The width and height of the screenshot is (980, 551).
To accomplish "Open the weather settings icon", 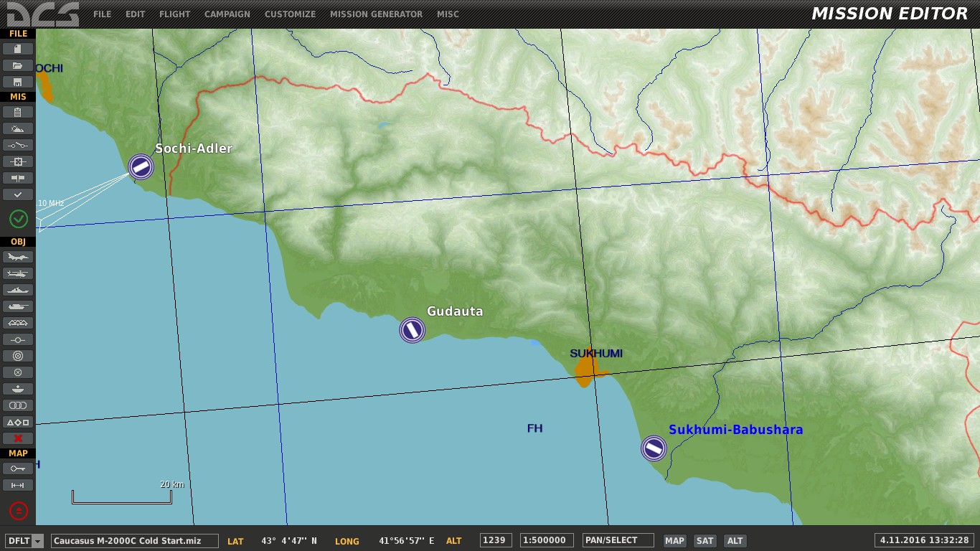I will [18, 129].
